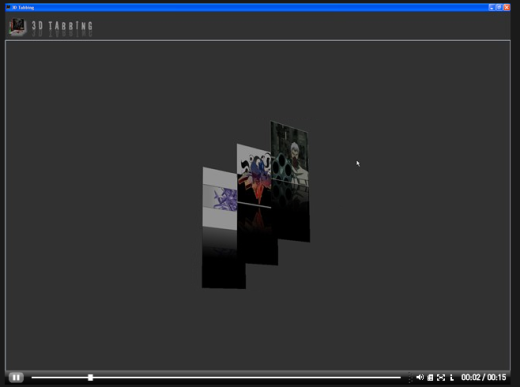The height and width of the screenshot is (387, 520).
Task: Click the small window icon in title bar
Action: (8, 7)
